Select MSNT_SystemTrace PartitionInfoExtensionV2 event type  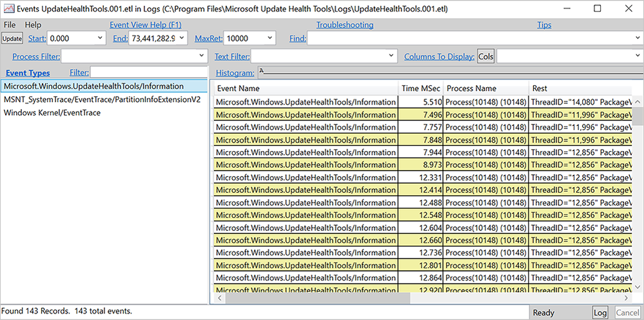104,99
